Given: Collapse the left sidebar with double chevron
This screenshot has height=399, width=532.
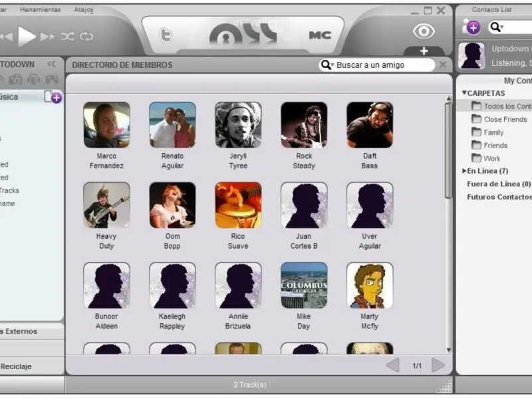Looking at the screenshot, I should pyautogui.click(x=52, y=64).
